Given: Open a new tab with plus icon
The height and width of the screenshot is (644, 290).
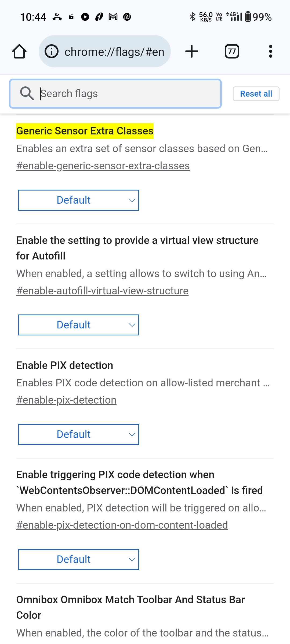Looking at the screenshot, I should coord(192,51).
